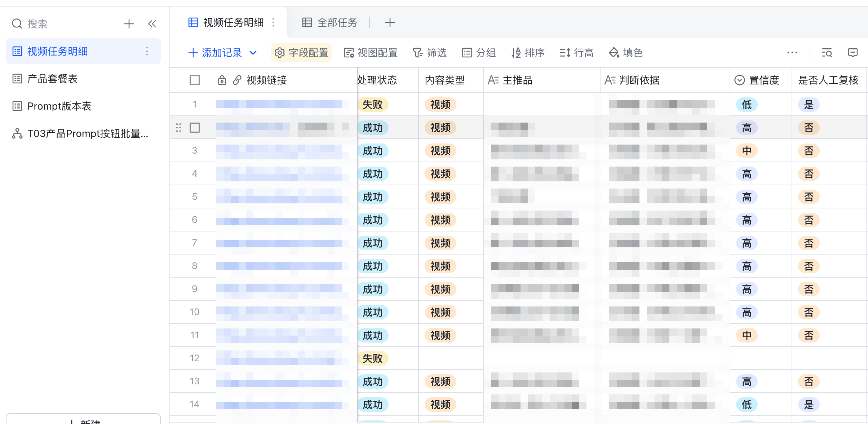This screenshot has height=424, width=868.
Task: Collapse the sidebar with double chevron icon
Action: tap(152, 24)
